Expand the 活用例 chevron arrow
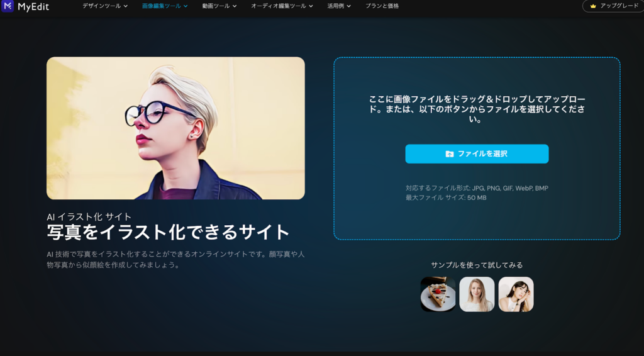This screenshot has width=644, height=356. tap(348, 6)
